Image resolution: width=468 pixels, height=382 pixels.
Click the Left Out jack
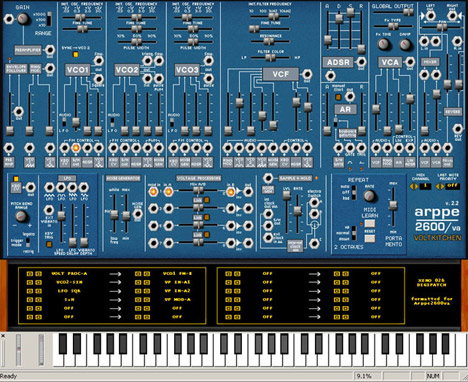click(x=430, y=16)
